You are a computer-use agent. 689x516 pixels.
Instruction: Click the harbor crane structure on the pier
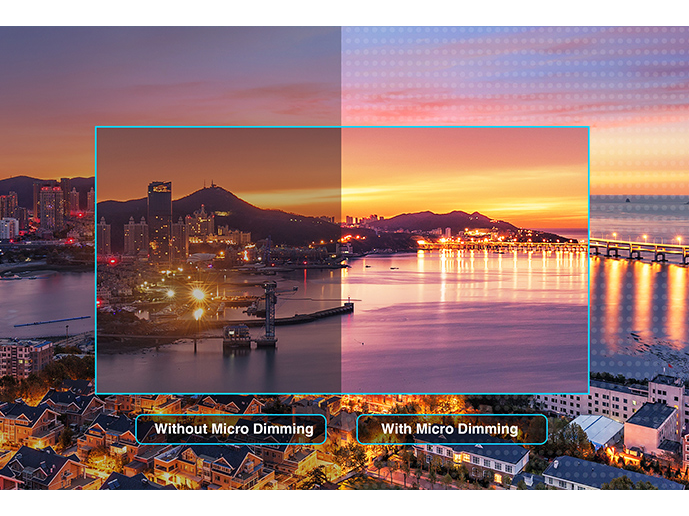pos(269,310)
